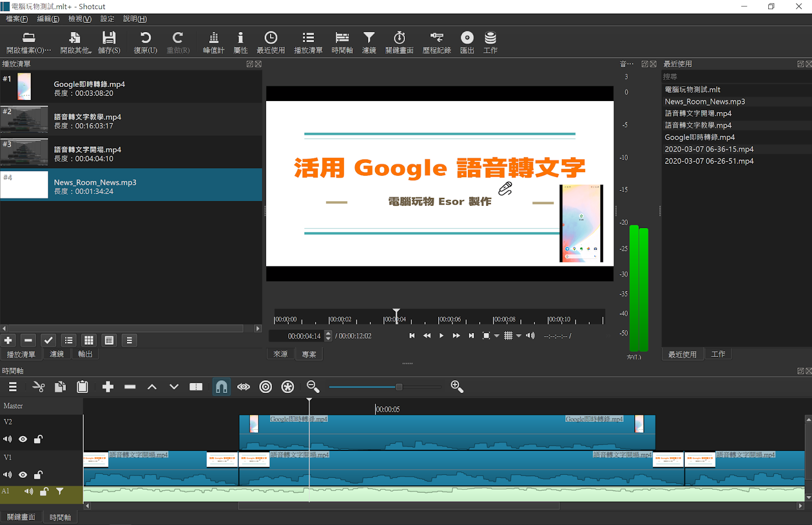Undo last action with 復原 icon
Viewport: 812px width, 525px height.
[146, 43]
